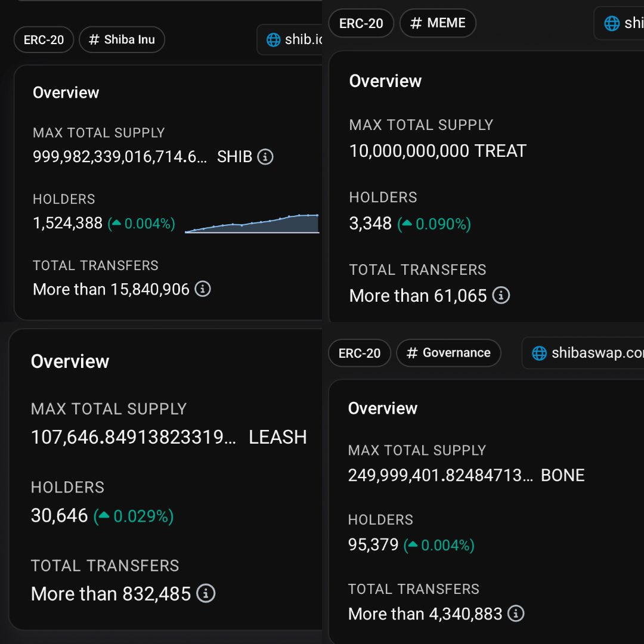Click the text More than 61,065
Image resolution: width=644 pixels, height=644 pixels.
pyautogui.click(x=418, y=295)
